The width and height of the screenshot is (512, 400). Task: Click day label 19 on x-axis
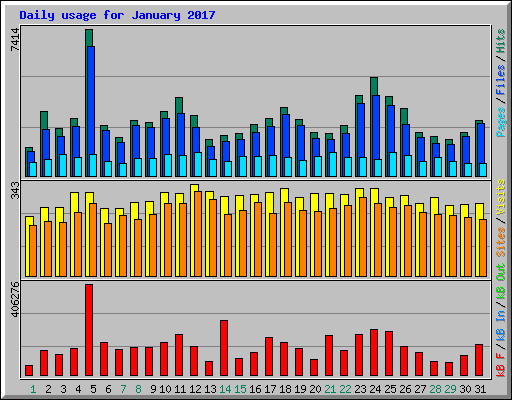[x=300, y=389]
